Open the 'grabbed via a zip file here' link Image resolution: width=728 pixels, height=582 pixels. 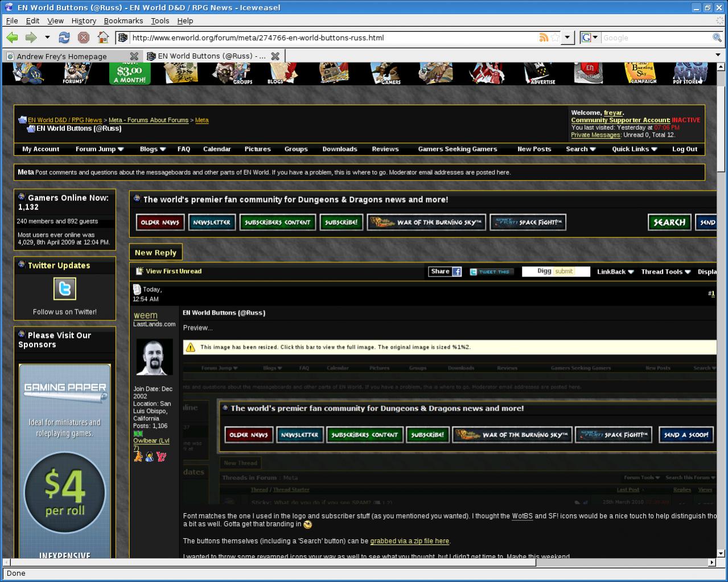410,541
